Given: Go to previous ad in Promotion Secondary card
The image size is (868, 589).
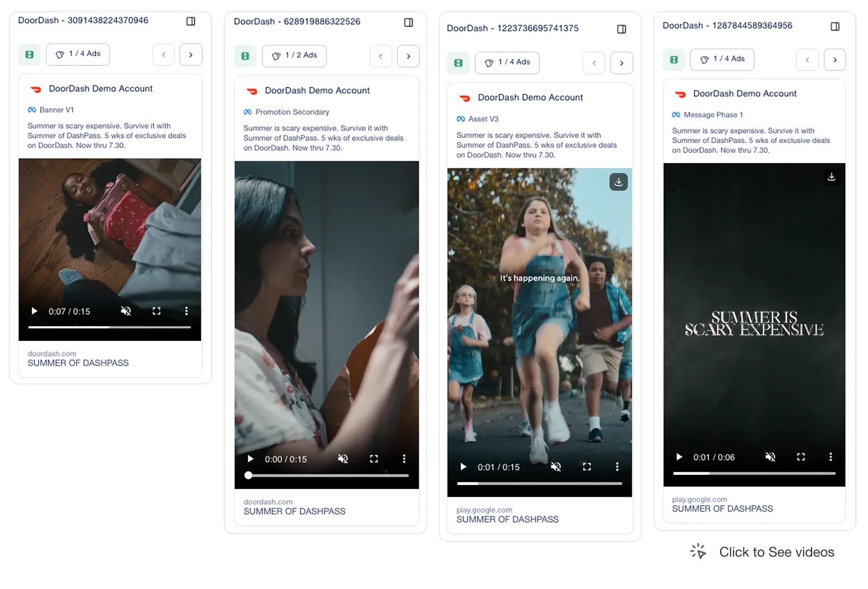Looking at the screenshot, I should coord(381,56).
